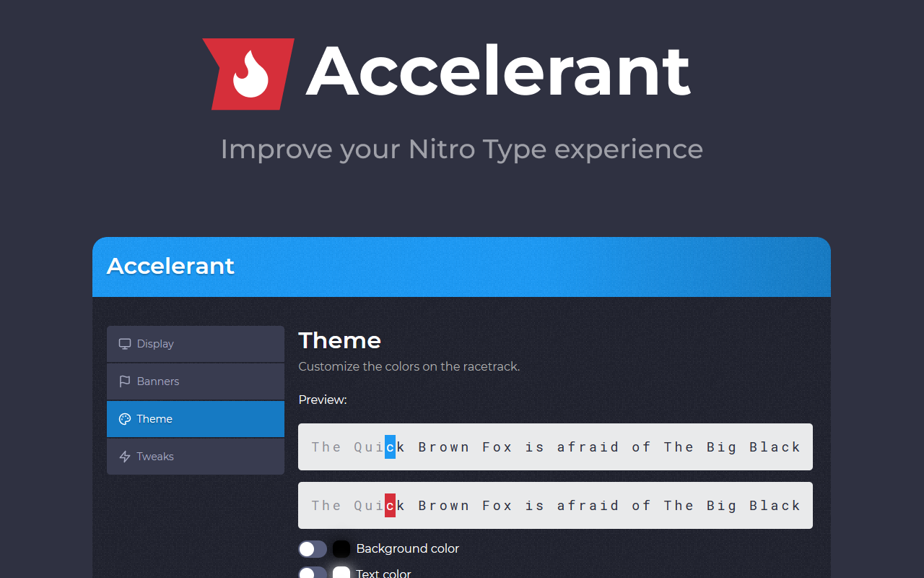
Task: Click the monitor icon beside Display
Action: coord(125,344)
